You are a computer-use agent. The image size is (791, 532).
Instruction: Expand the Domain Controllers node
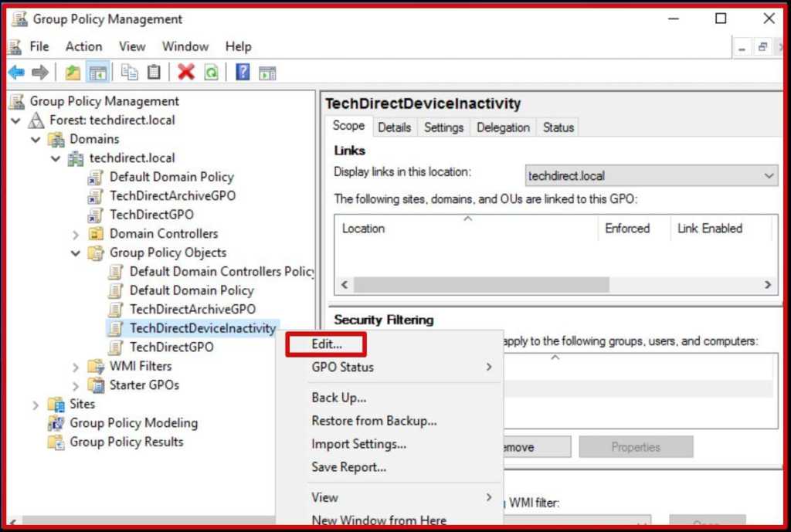point(76,234)
